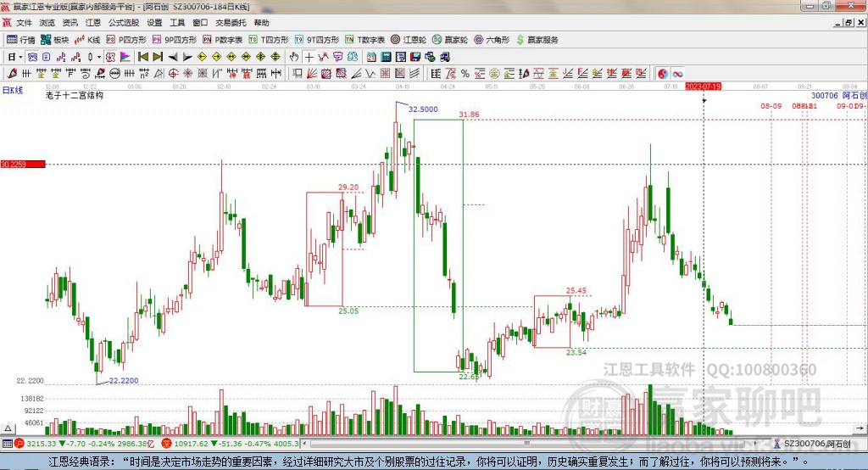Jump to the first bar icon

click(x=143, y=57)
